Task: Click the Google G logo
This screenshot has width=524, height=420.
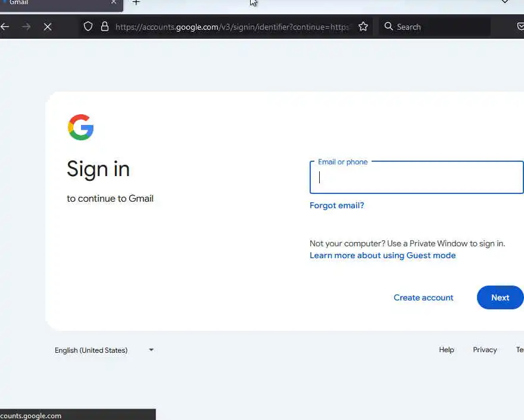Action: 80,127
